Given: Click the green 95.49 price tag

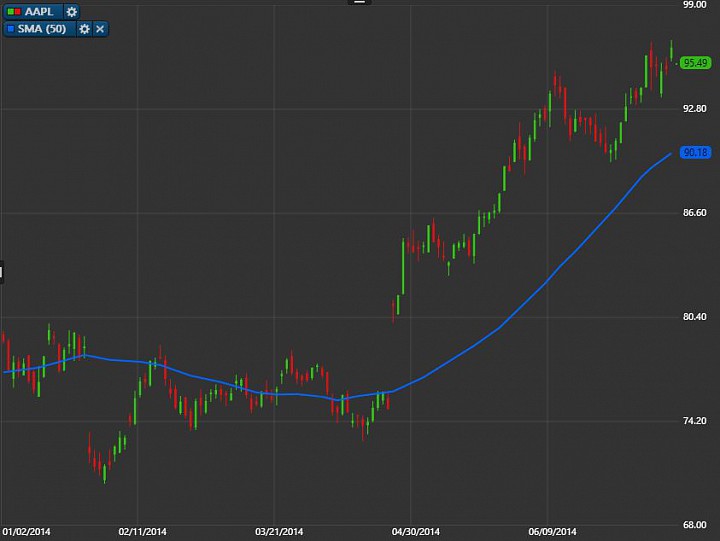Looking at the screenshot, I should point(696,62).
